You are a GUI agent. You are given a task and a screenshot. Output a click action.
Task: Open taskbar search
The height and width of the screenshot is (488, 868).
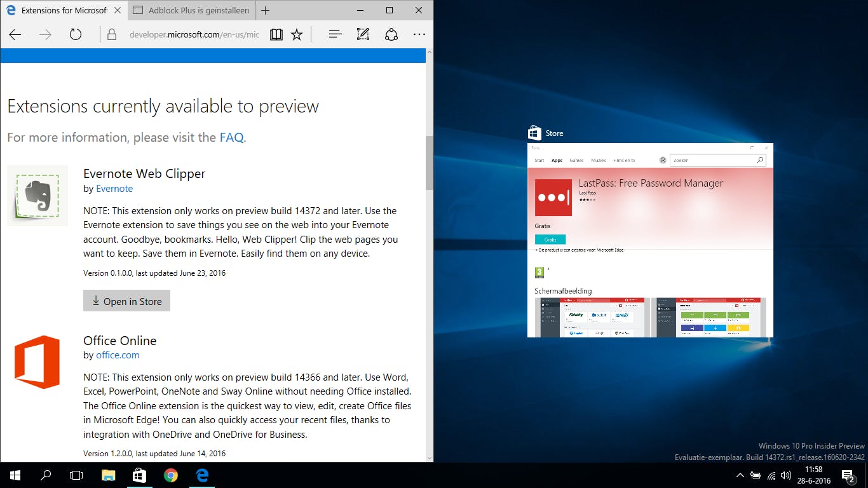[46, 475]
